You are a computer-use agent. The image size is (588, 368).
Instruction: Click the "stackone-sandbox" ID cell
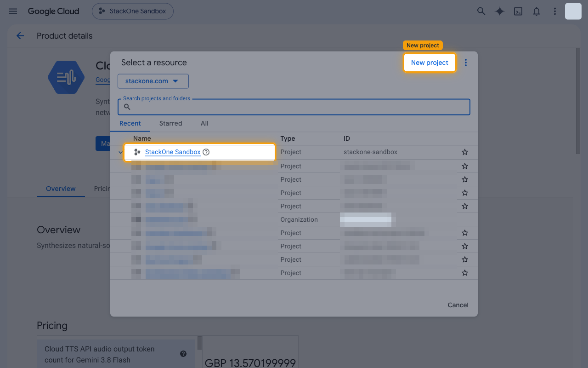(x=370, y=152)
